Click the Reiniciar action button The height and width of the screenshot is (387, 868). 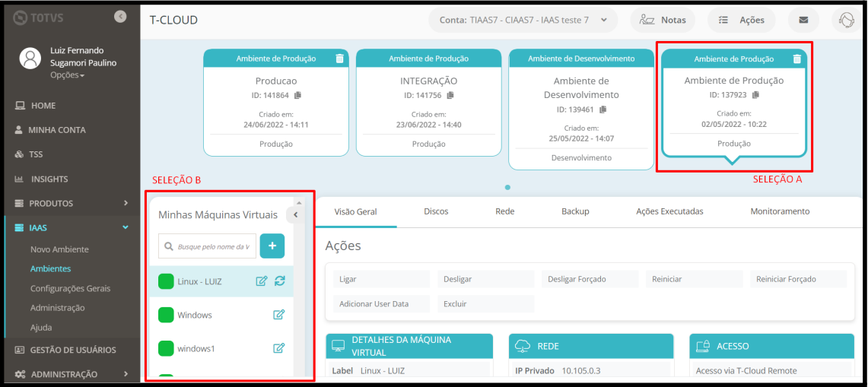pyautogui.click(x=695, y=279)
